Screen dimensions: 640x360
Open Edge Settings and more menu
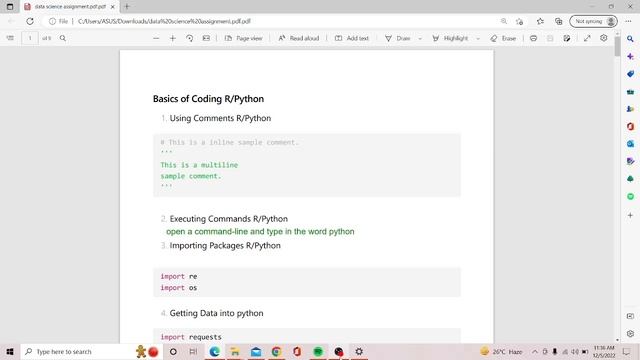point(628,21)
